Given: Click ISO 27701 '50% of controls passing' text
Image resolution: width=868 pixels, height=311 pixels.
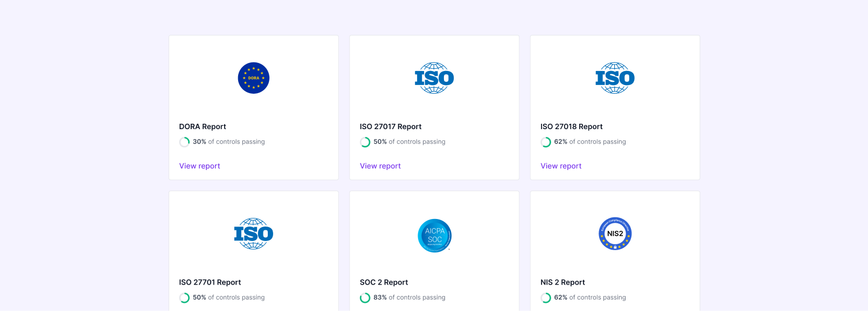Looking at the screenshot, I should (229, 297).
